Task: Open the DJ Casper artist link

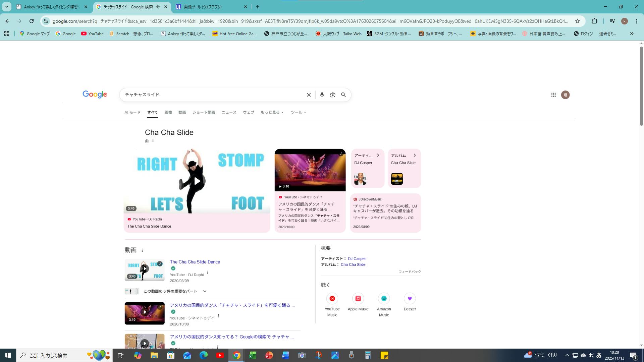Action: [357, 258]
